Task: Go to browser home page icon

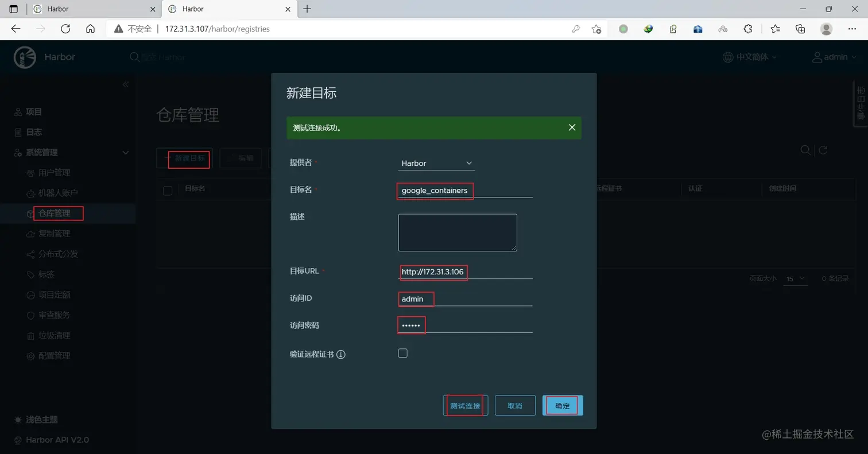Action: (x=90, y=29)
